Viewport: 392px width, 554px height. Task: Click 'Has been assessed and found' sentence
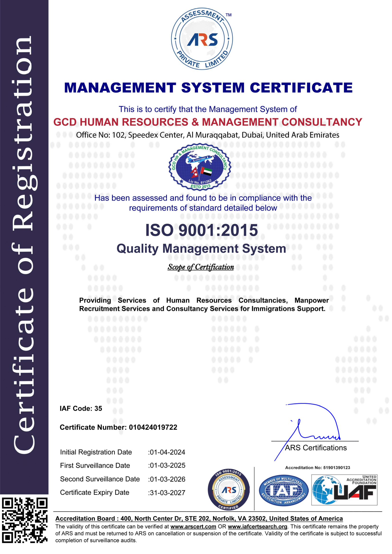203,203
